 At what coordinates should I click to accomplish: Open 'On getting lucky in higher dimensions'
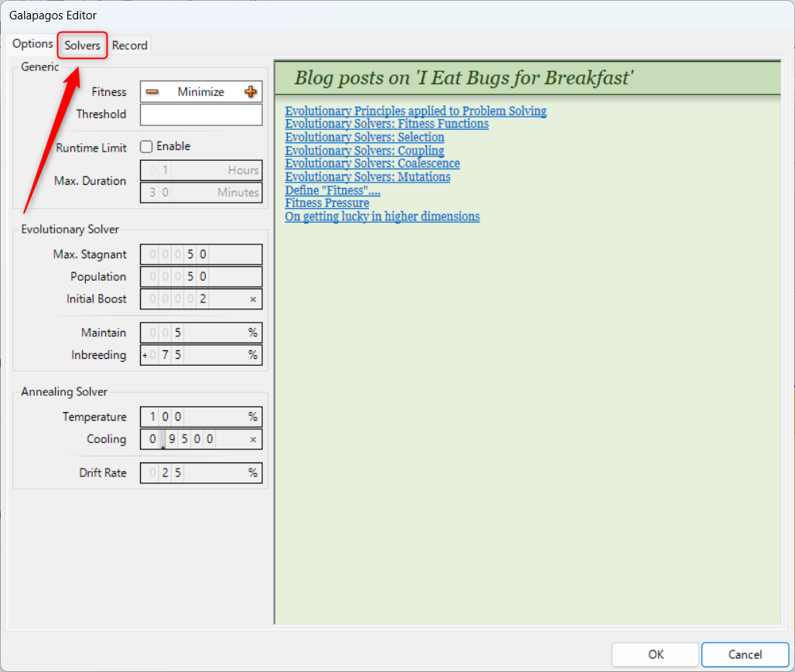[382, 217]
